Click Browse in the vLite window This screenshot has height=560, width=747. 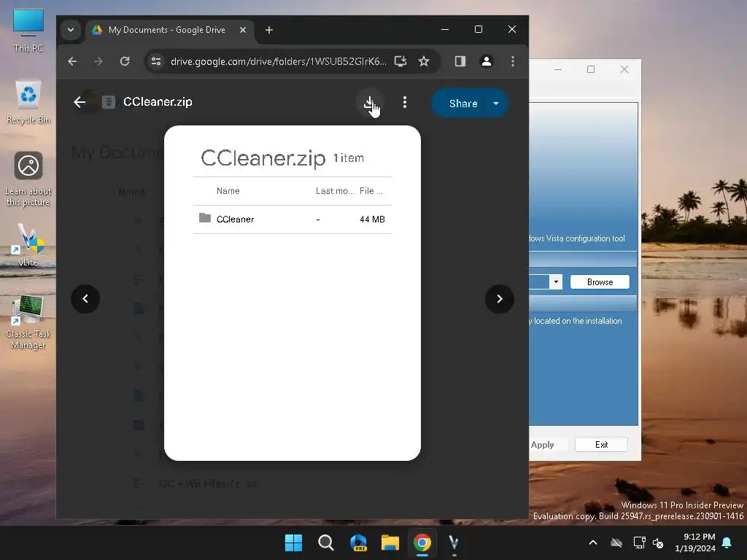tap(600, 282)
